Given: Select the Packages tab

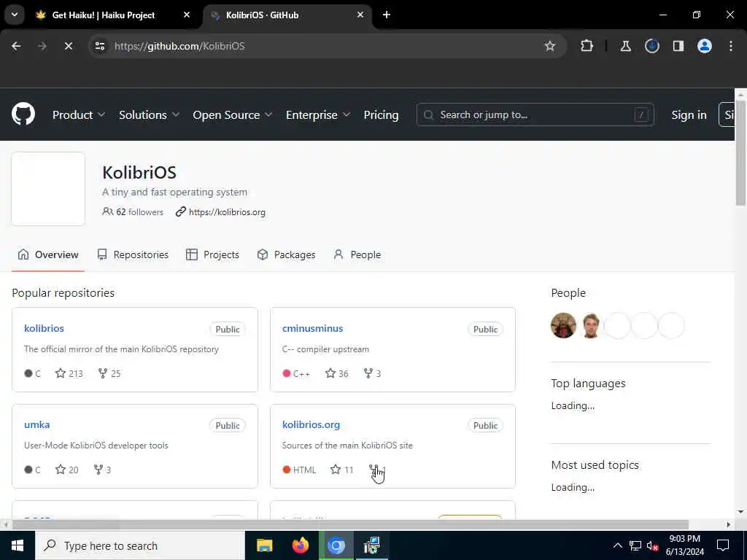Looking at the screenshot, I should click(286, 254).
